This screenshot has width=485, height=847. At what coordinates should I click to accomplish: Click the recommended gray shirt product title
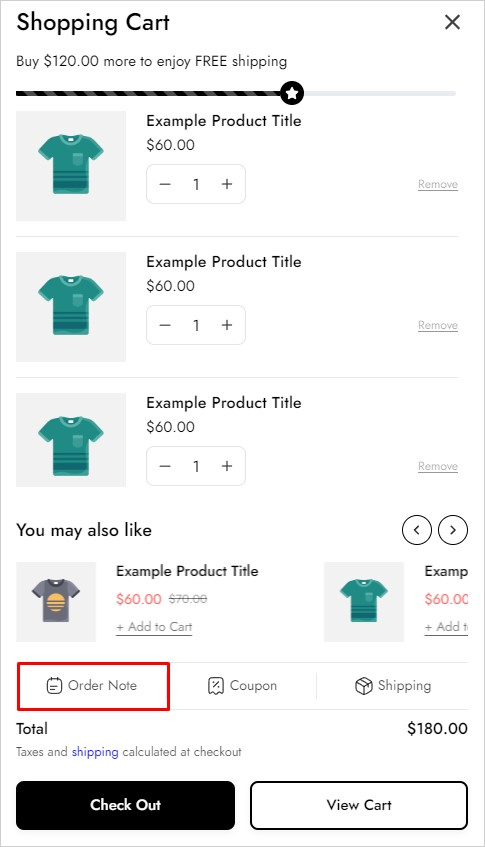coord(187,571)
